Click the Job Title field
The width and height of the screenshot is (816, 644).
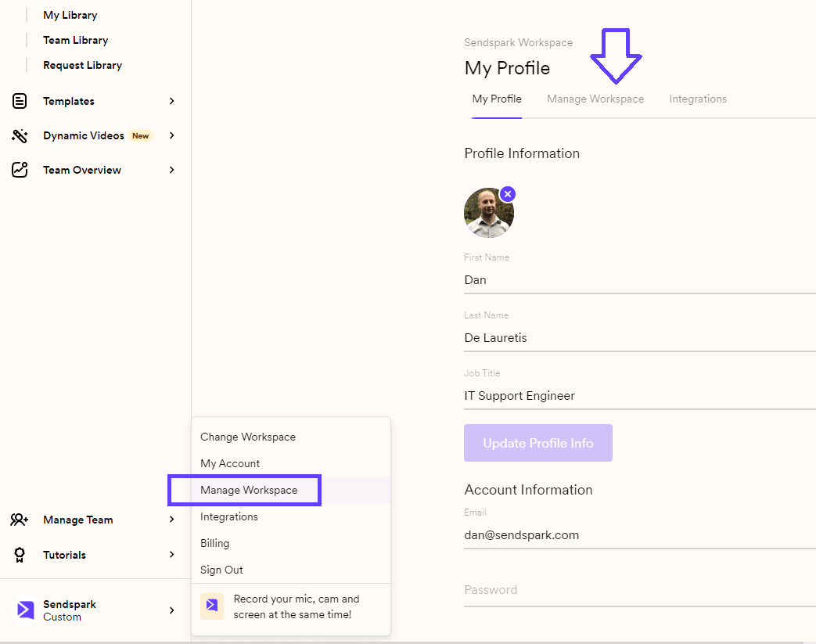tap(640, 396)
